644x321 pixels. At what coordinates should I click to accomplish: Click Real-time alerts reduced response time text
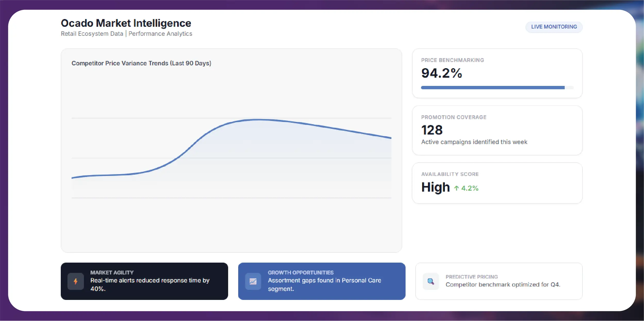pyautogui.click(x=150, y=284)
